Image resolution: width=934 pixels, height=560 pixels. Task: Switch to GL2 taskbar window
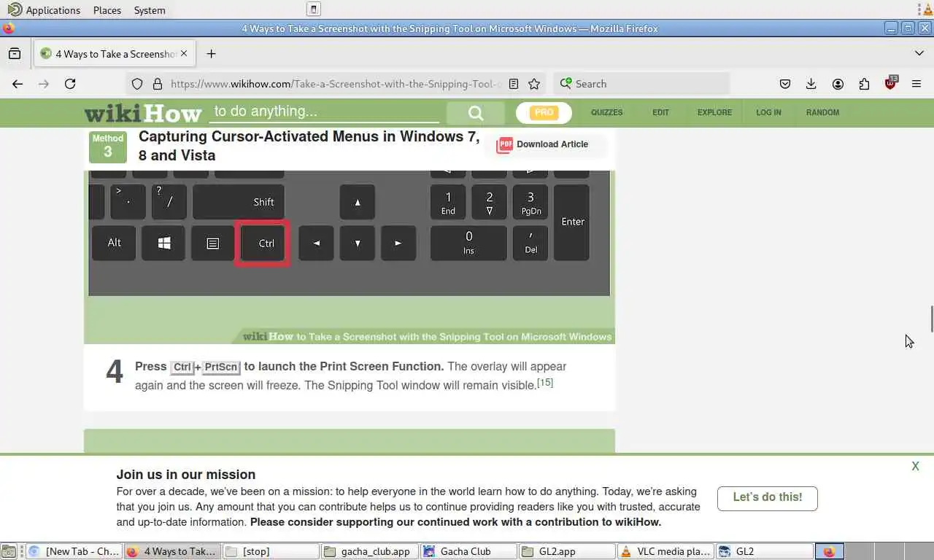point(764,551)
